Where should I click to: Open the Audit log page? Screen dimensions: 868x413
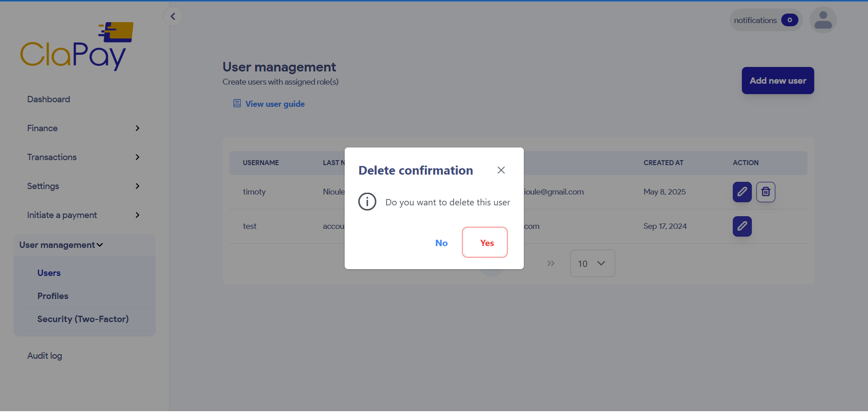coord(45,356)
